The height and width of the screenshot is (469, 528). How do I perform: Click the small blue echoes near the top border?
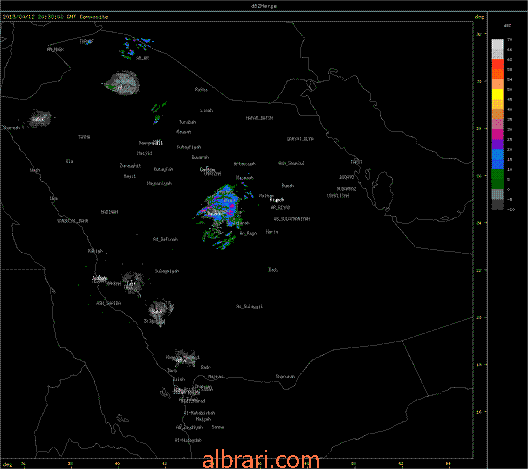tap(136, 48)
